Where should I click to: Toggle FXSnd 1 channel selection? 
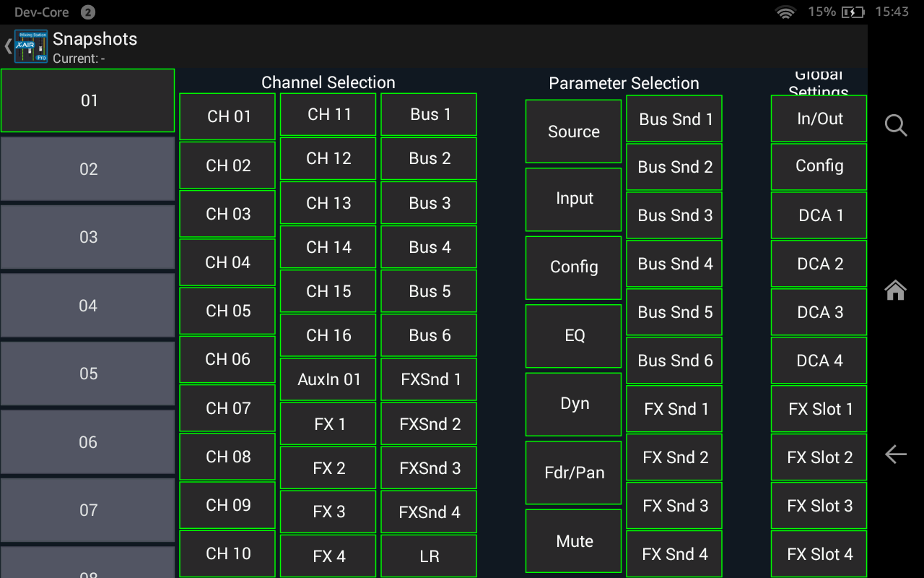pos(429,379)
